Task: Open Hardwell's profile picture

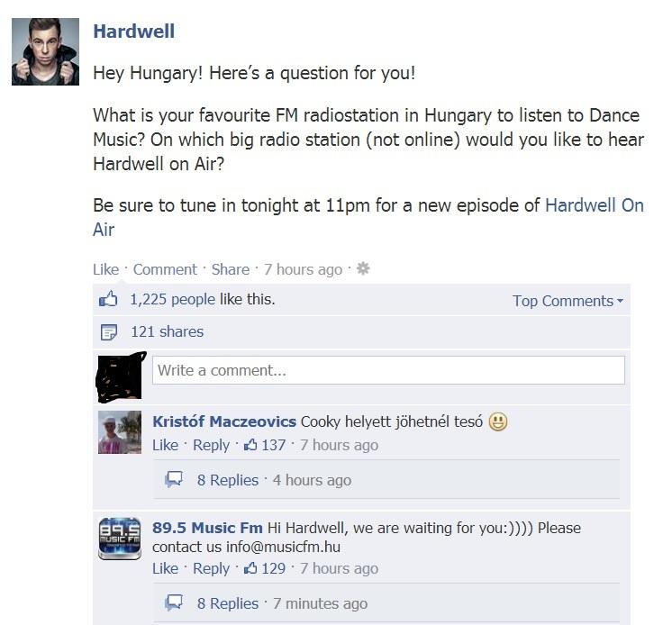Action: click(45, 51)
